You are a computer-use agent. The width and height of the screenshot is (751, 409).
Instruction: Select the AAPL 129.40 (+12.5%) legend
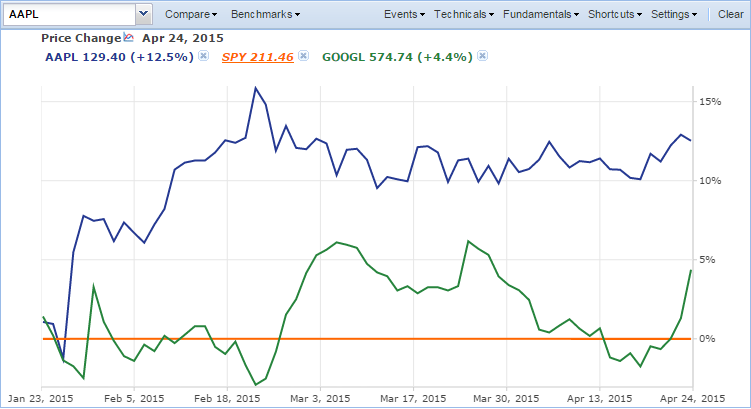119,57
